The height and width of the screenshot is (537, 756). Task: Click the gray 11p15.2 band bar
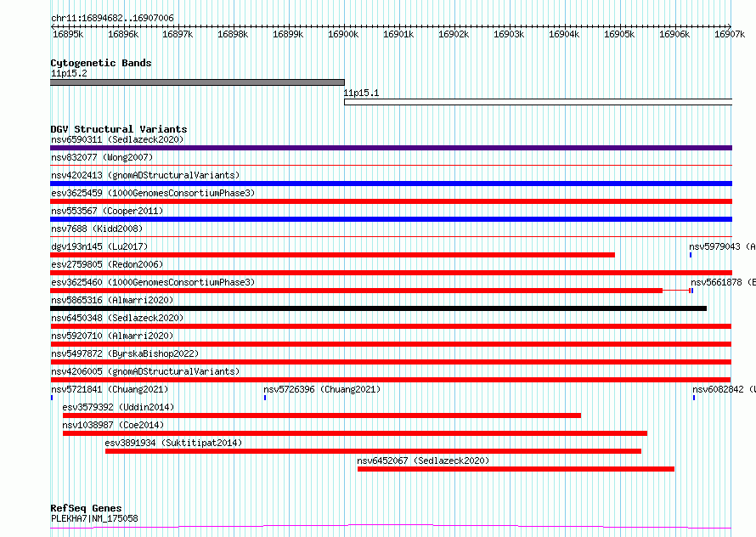click(197, 82)
